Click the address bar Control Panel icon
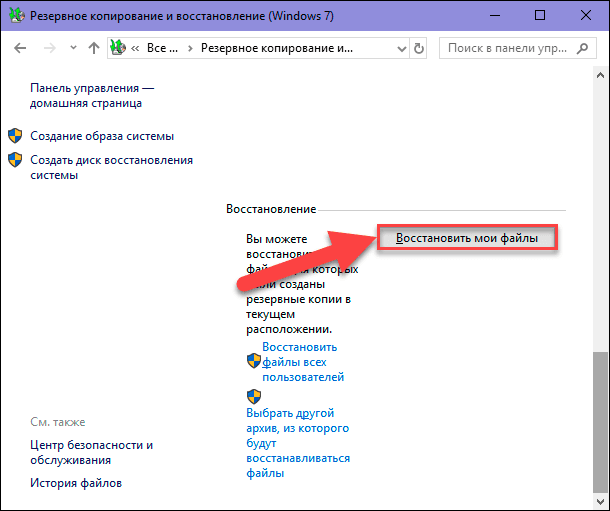The height and width of the screenshot is (511, 610). (118, 48)
